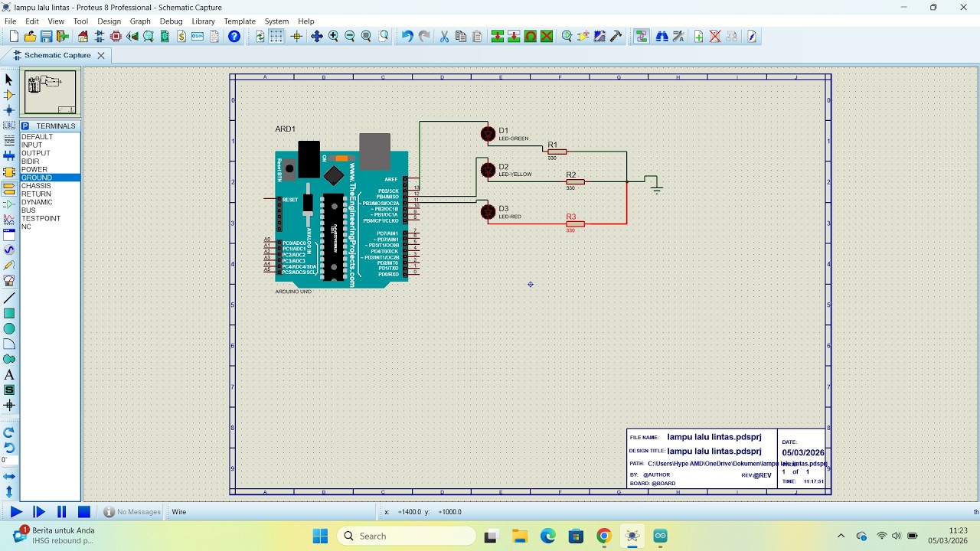Screen dimensions: 980x551
Task: Open Arduino IDE from taskbar
Action: tap(660, 536)
